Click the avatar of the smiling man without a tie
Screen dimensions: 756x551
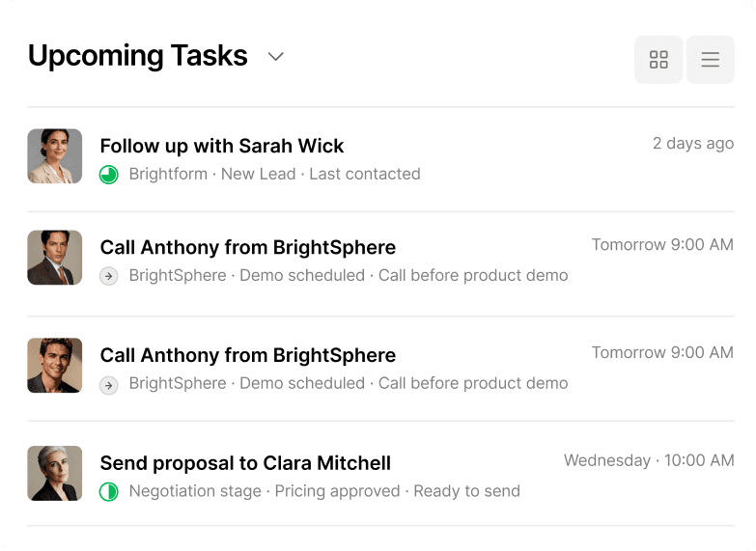point(55,366)
